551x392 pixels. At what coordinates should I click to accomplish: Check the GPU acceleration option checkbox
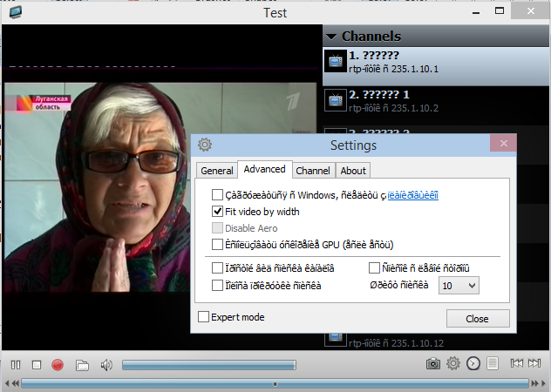pyautogui.click(x=218, y=245)
